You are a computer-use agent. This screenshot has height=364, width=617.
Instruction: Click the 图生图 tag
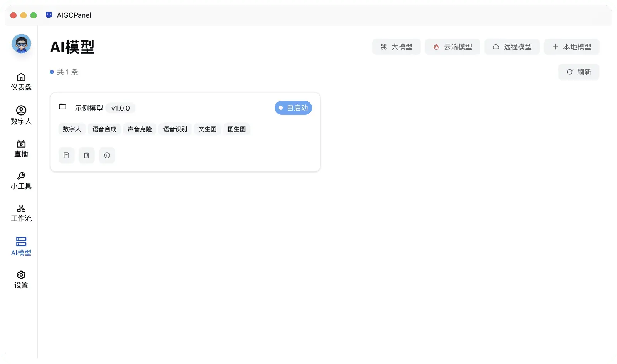237,129
